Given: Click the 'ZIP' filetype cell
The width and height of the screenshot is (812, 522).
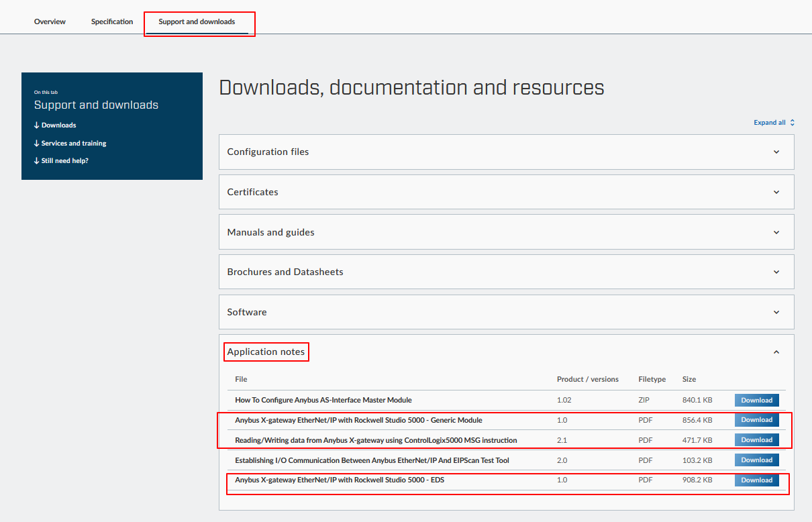Looking at the screenshot, I should 644,400.
